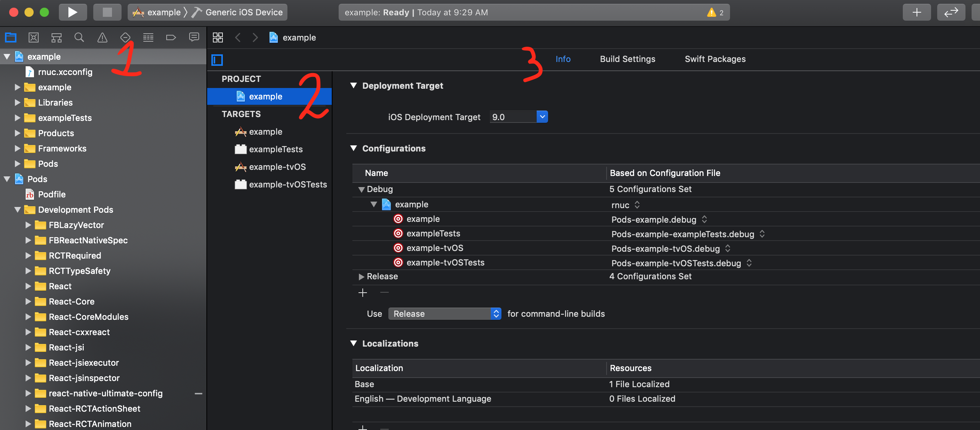Open the Breakpoint navigator
980x430 pixels.
pyautogui.click(x=171, y=37)
